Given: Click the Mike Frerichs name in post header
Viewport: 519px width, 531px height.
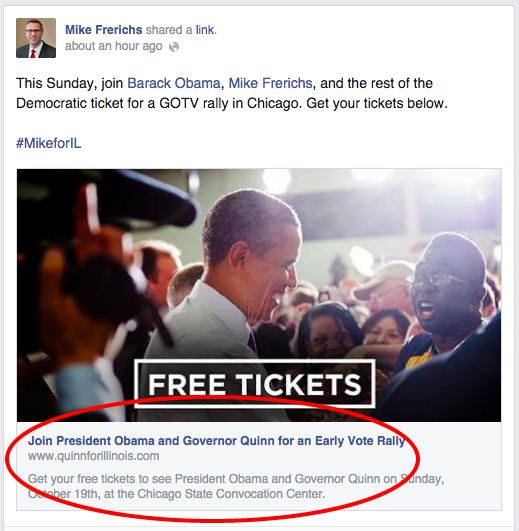Looking at the screenshot, I should [x=104, y=30].
